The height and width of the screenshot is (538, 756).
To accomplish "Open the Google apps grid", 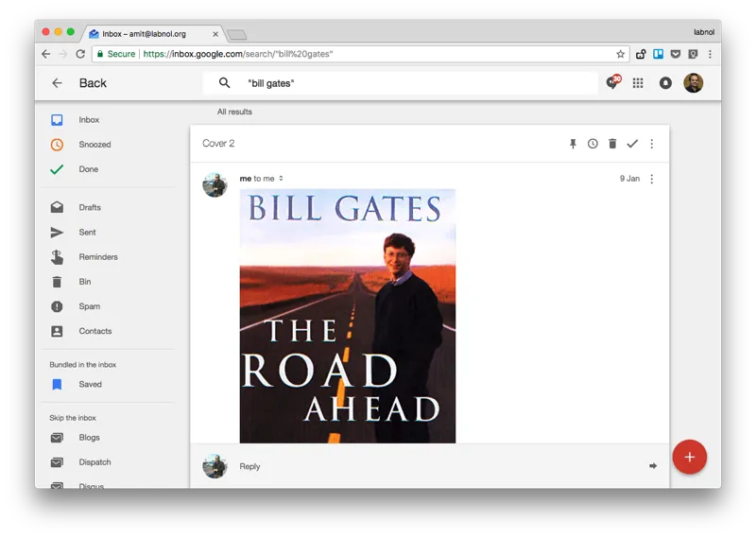I will click(638, 83).
